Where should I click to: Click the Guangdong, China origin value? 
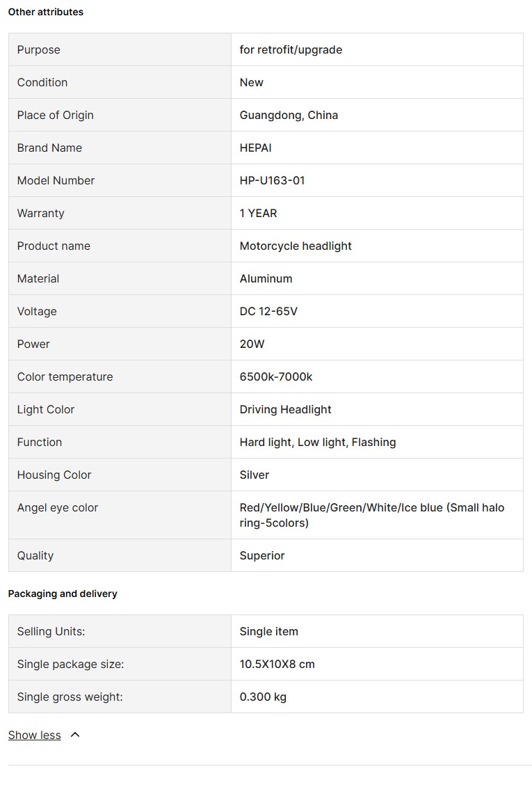[x=289, y=115]
